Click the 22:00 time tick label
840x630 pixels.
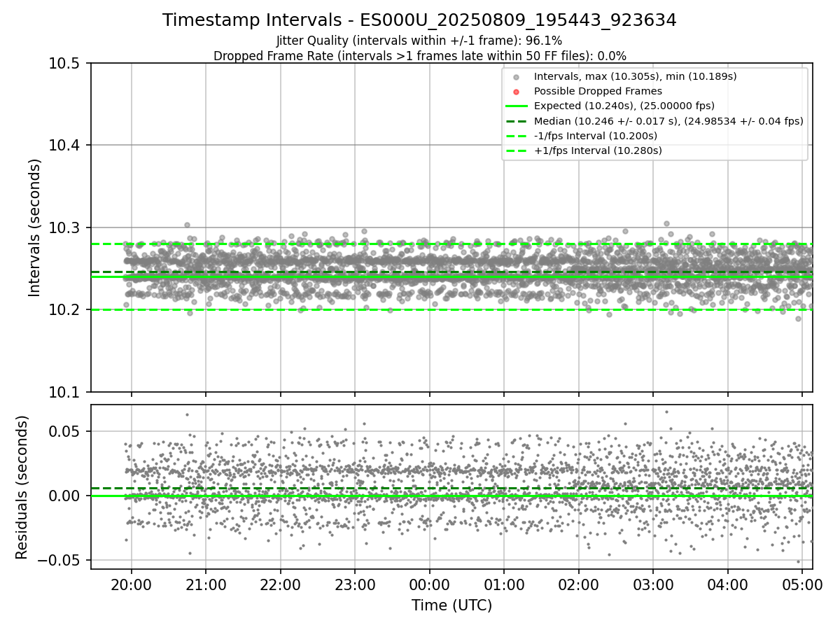pos(280,584)
